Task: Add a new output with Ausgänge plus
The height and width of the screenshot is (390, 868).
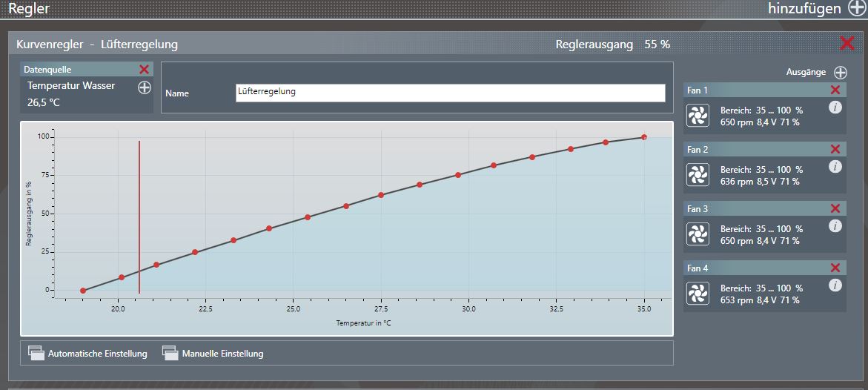Action: (841, 73)
